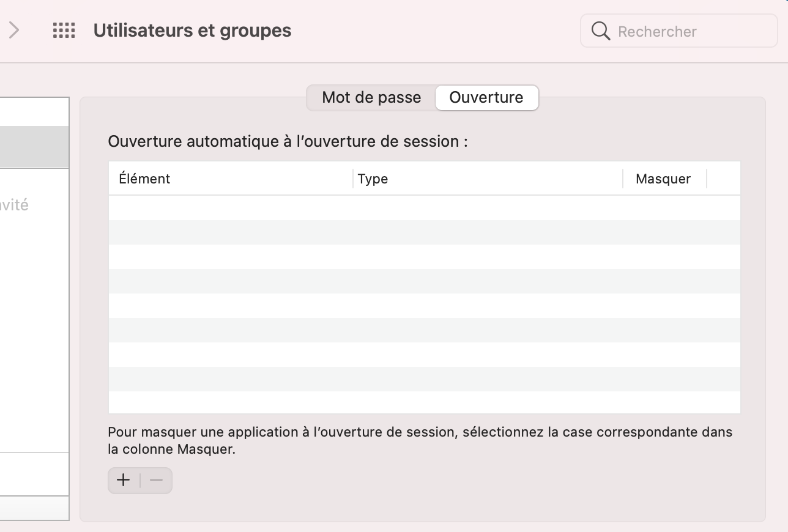Click the first empty login items row

pos(424,208)
